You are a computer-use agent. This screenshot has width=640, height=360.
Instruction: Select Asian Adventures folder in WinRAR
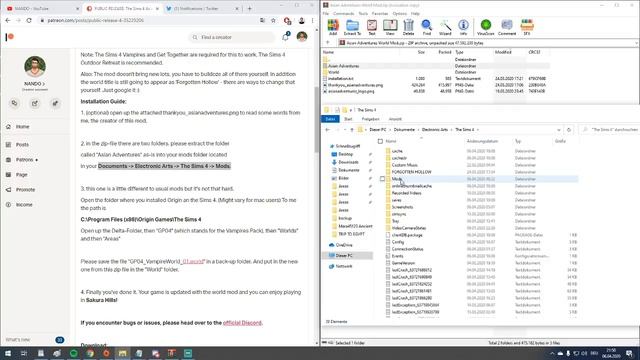click(x=343, y=66)
